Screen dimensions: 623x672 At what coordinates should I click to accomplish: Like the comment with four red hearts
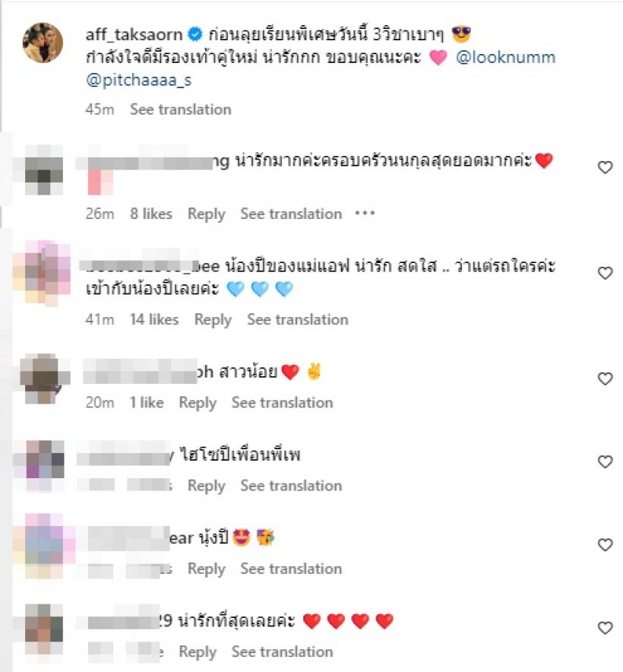pyautogui.click(x=605, y=628)
